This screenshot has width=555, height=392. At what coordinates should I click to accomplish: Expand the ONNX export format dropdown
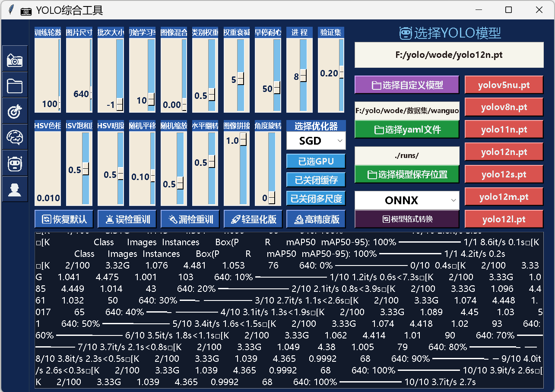[406, 200]
